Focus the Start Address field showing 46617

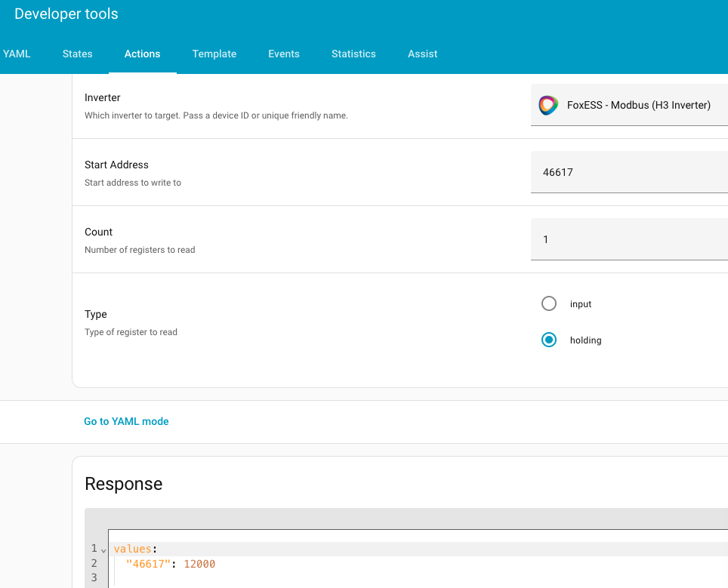628,172
